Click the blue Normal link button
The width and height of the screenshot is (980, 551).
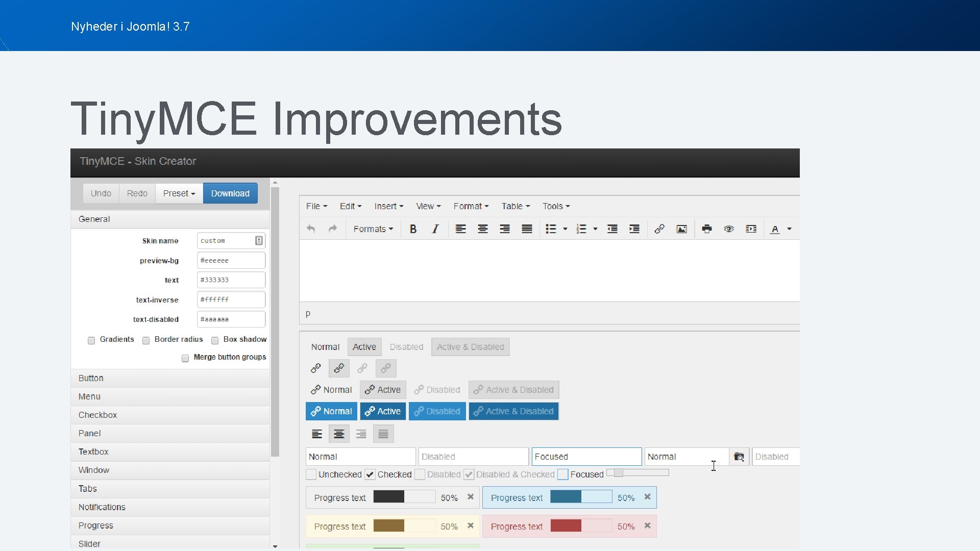click(x=331, y=411)
